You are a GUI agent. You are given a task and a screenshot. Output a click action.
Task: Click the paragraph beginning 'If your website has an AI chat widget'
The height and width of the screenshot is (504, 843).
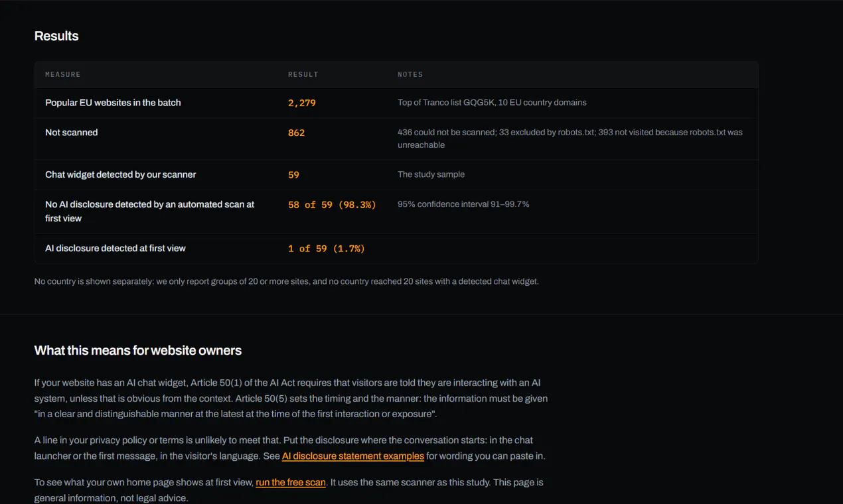pos(291,399)
